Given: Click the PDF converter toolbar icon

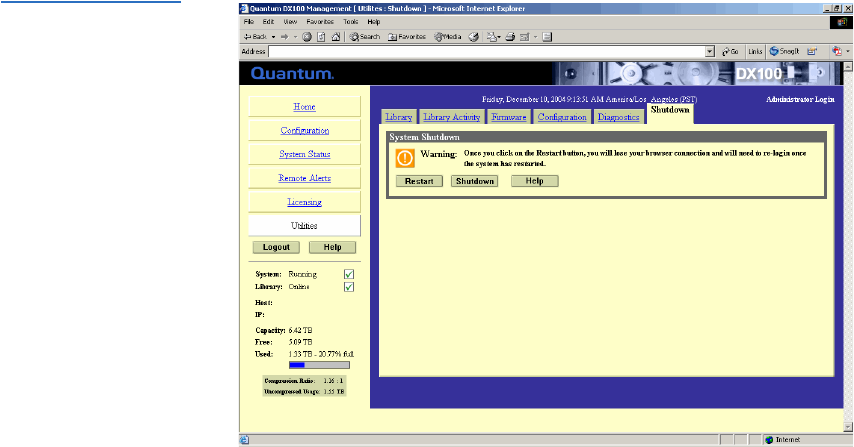Looking at the screenshot, I should (x=837, y=51).
